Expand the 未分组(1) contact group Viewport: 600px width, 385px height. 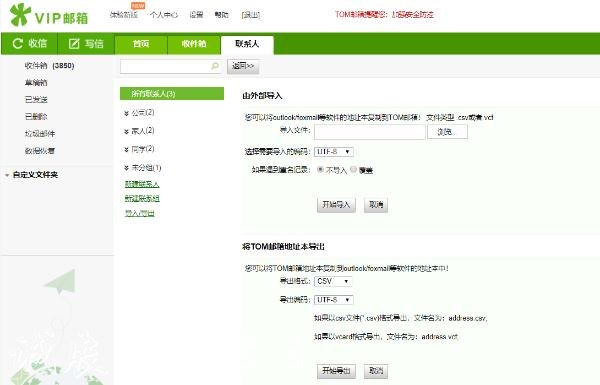126,168
